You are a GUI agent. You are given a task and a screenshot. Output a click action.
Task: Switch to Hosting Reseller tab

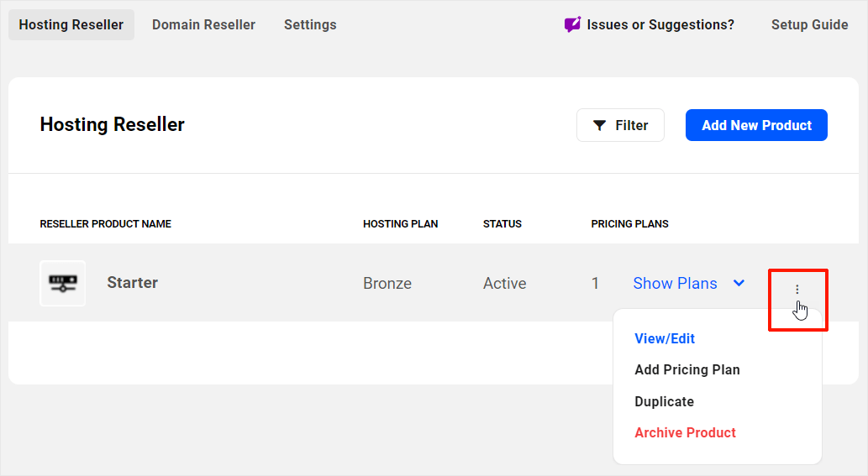coord(71,25)
